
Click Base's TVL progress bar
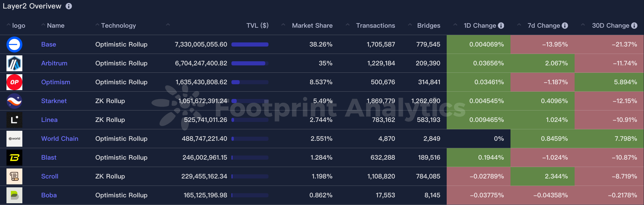(x=250, y=44)
